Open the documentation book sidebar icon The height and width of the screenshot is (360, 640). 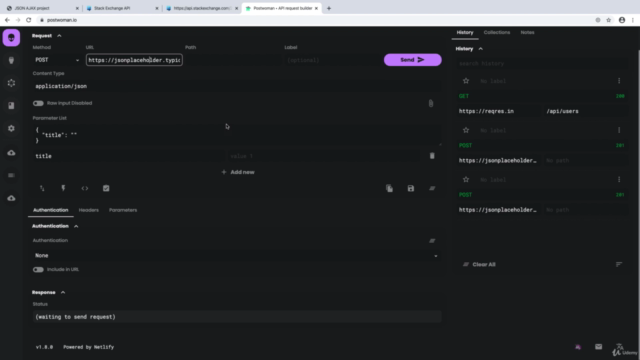pyautogui.click(x=11, y=106)
